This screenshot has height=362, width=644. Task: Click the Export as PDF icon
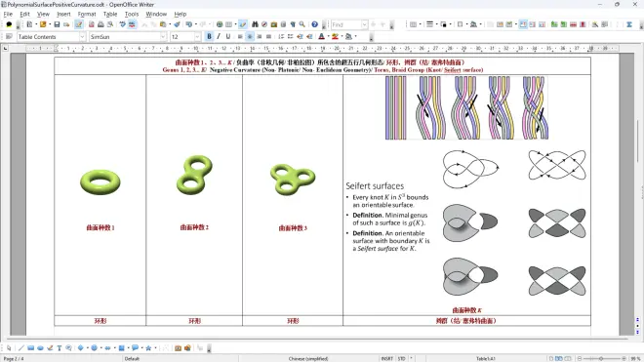click(x=91, y=24)
